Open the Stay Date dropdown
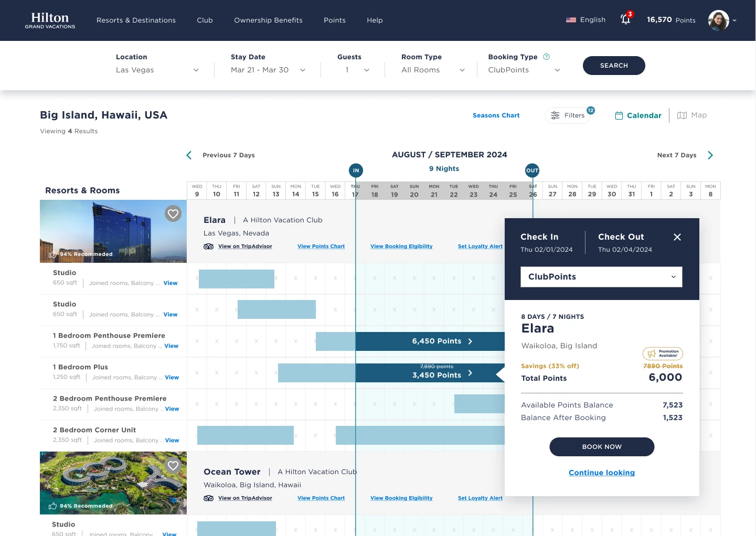 coord(268,70)
